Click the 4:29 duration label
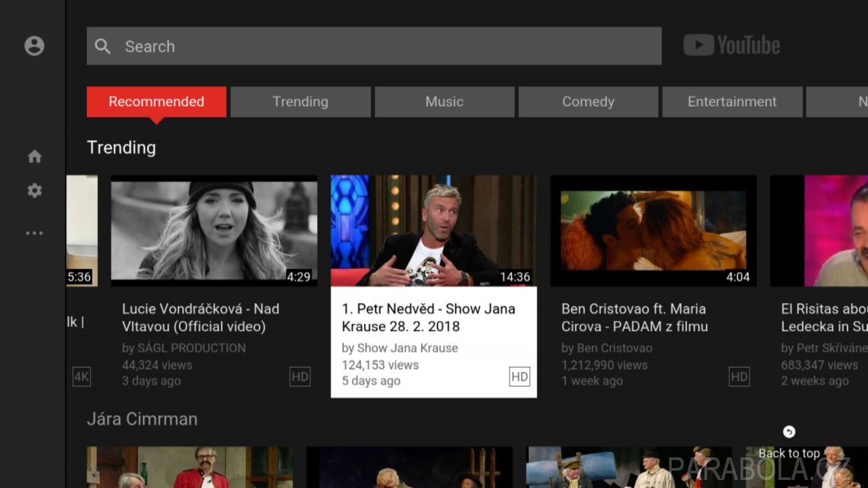This screenshot has height=488, width=868. pyautogui.click(x=298, y=276)
